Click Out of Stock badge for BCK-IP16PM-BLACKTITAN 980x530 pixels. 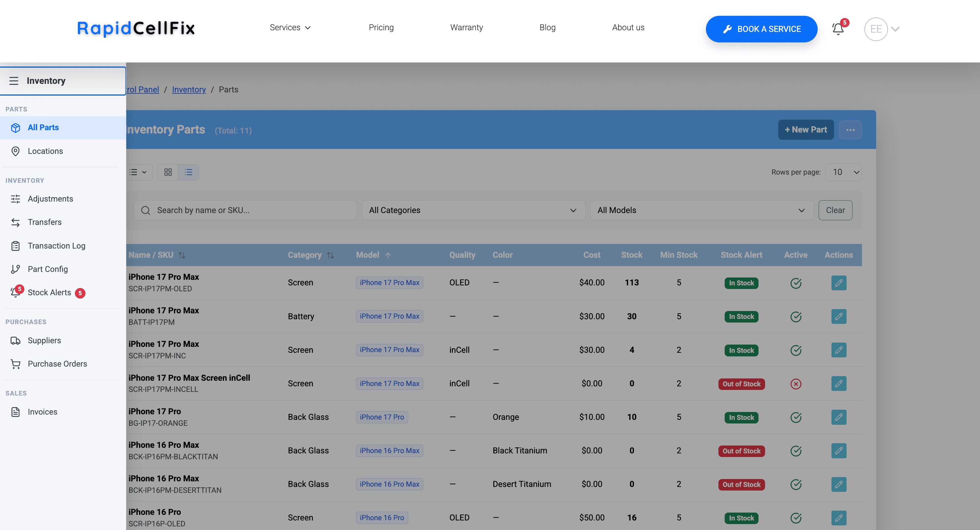click(x=741, y=451)
